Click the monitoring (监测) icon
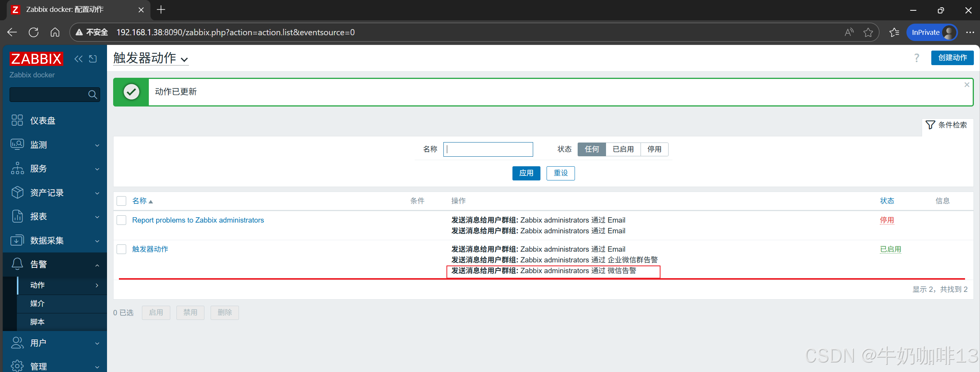 (x=17, y=144)
